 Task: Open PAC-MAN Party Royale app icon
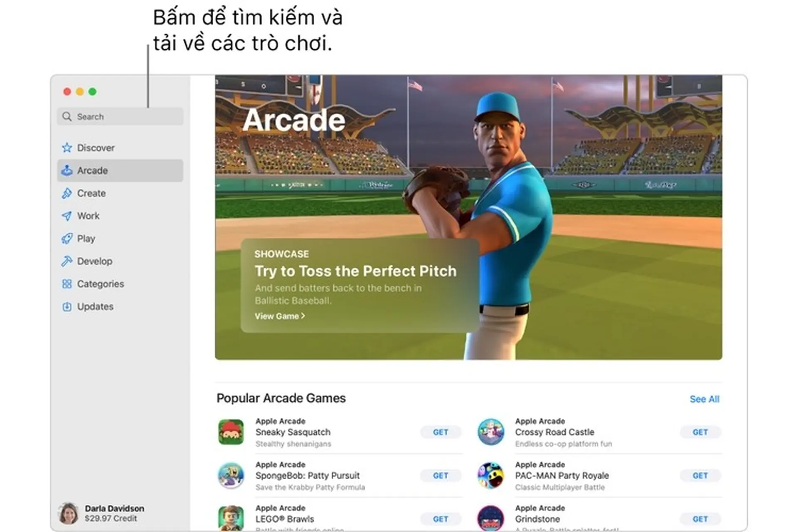[x=490, y=475]
